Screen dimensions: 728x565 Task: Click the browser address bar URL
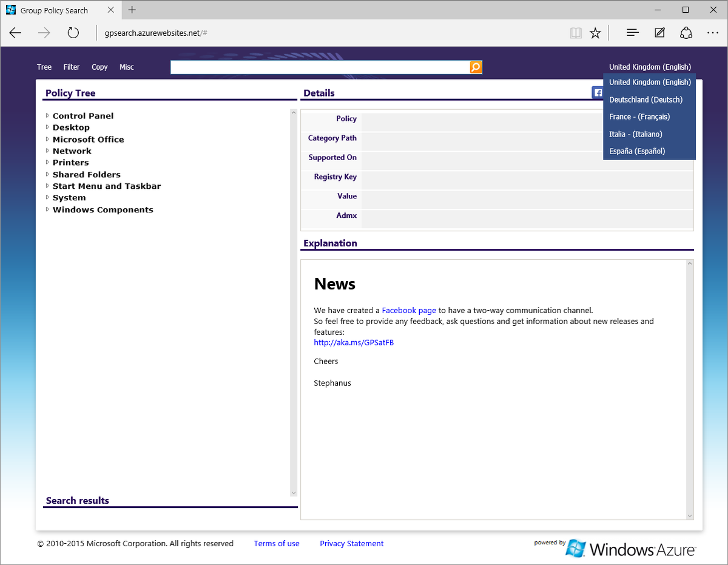(x=156, y=33)
